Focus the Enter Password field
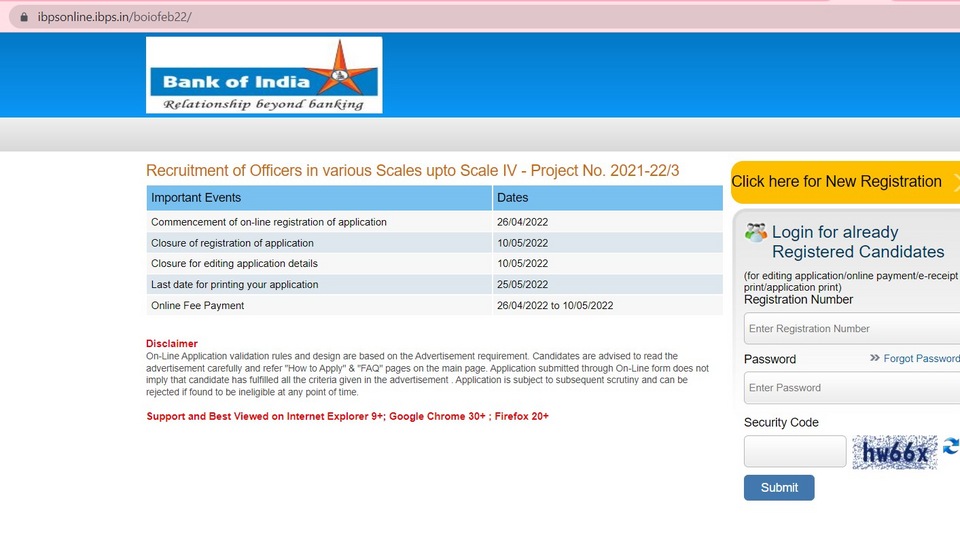 852,388
